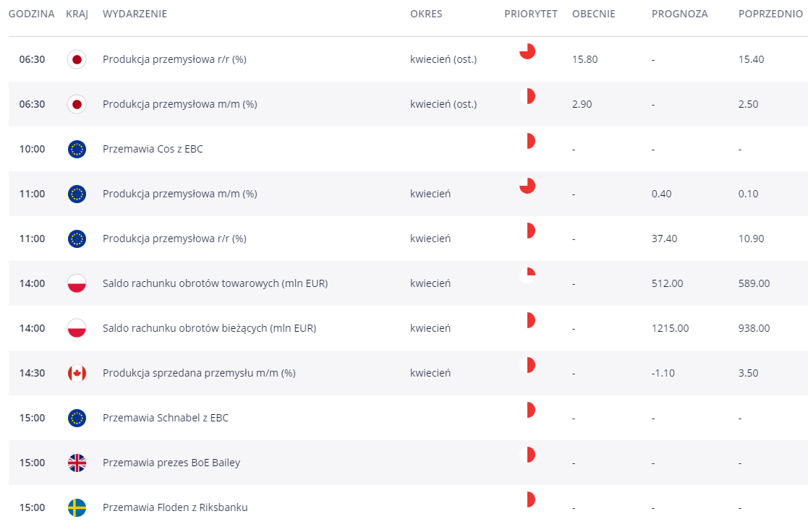
Task: Click the priority icon for EU production r/r
Action: pos(527,231)
